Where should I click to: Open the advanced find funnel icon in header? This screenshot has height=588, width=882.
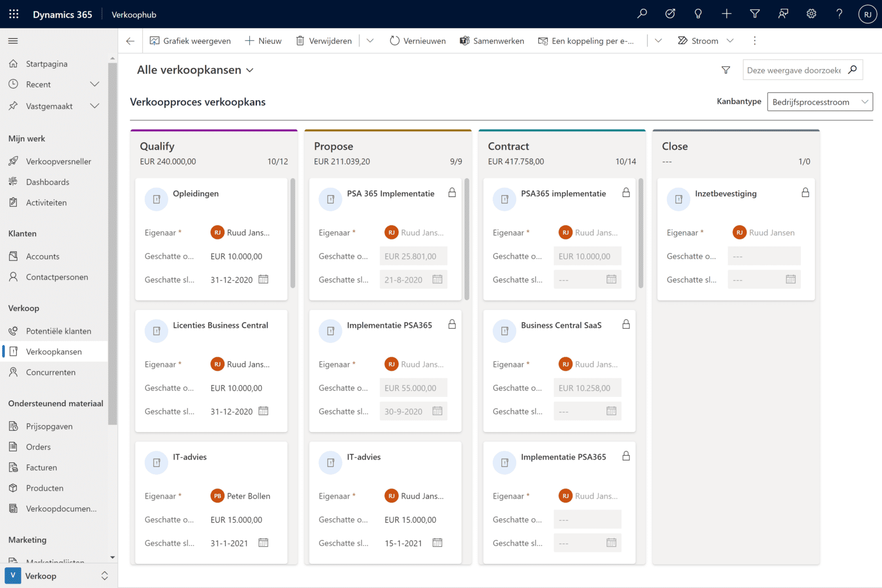[755, 14]
